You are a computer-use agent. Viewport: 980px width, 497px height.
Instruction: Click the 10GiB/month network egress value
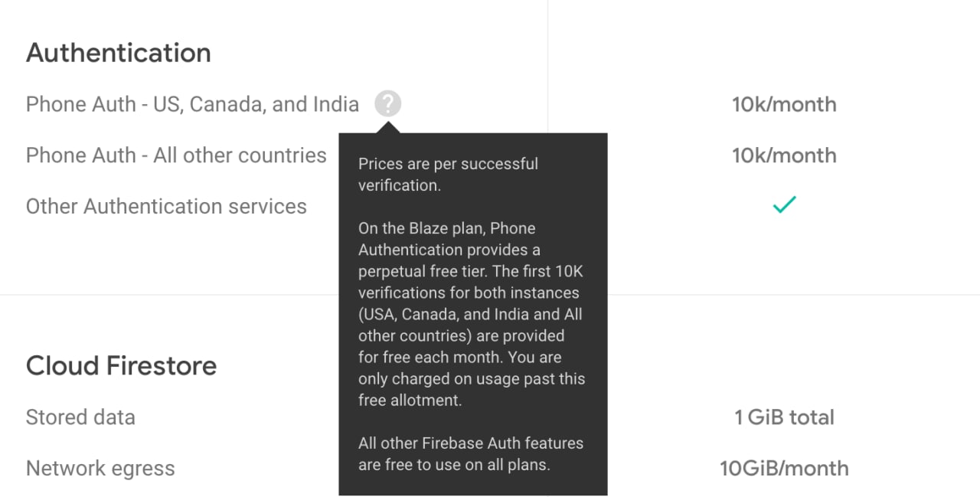click(x=784, y=469)
